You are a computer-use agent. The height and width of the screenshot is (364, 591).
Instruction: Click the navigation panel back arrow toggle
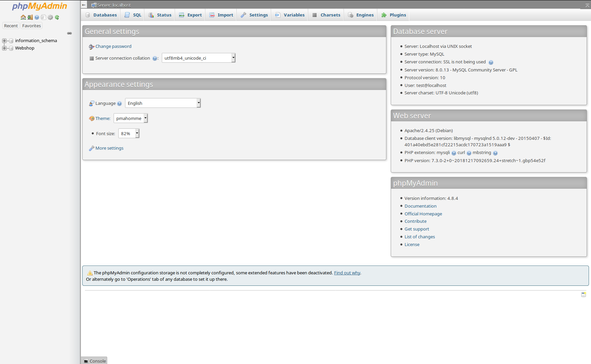(x=84, y=5)
